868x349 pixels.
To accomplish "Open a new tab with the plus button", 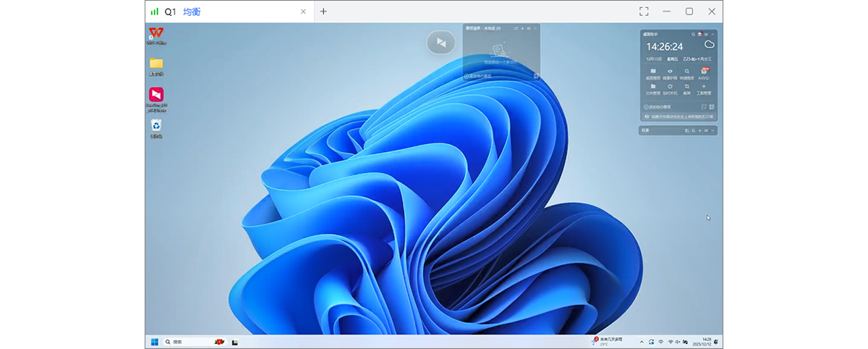I will (x=323, y=11).
